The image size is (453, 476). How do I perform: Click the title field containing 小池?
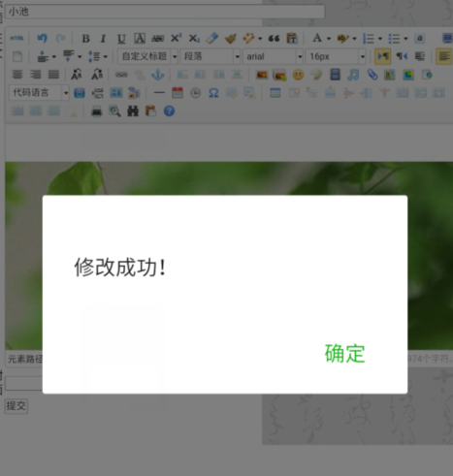tap(165, 12)
